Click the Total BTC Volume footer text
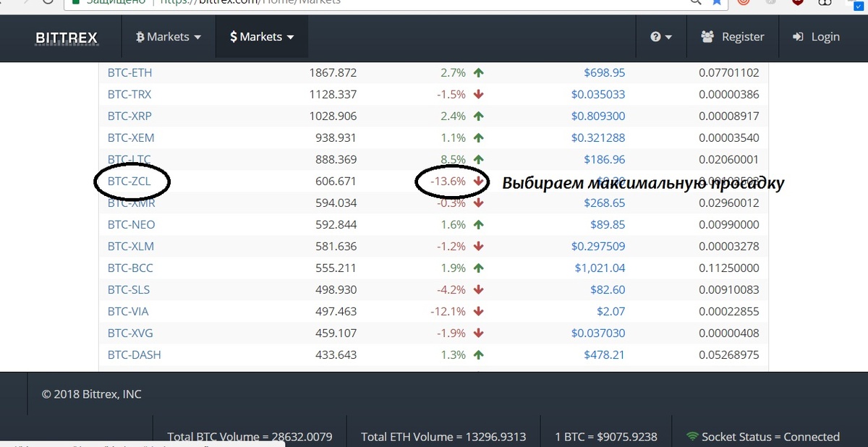The width and height of the screenshot is (868, 447). 250,437
